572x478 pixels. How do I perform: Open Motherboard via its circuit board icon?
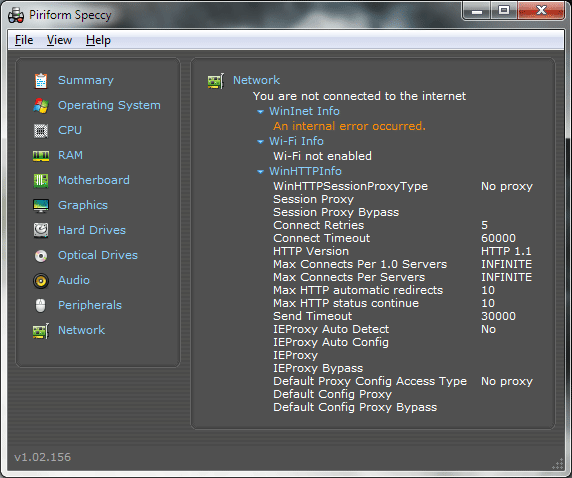point(41,181)
